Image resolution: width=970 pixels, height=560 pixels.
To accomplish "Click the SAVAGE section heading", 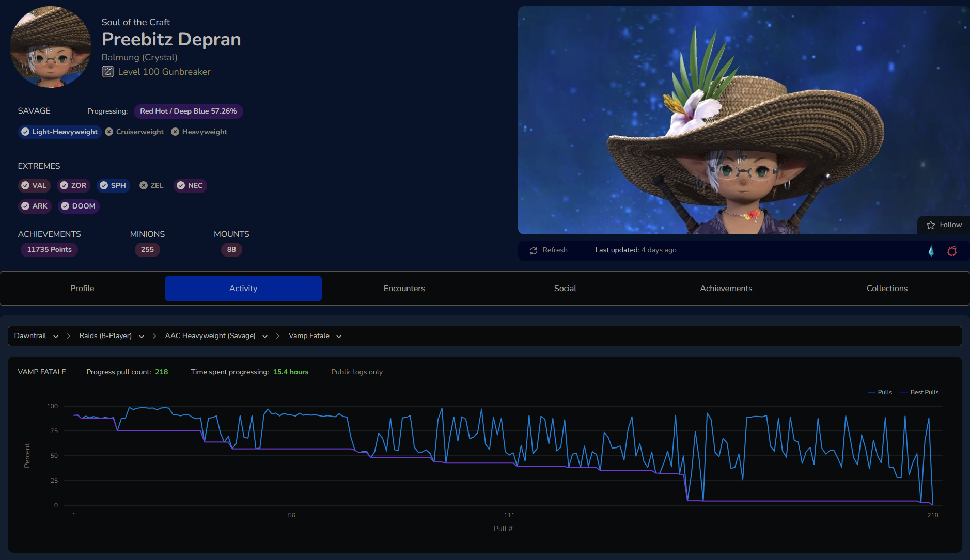I will pyautogui.click(x=34, y=111).
